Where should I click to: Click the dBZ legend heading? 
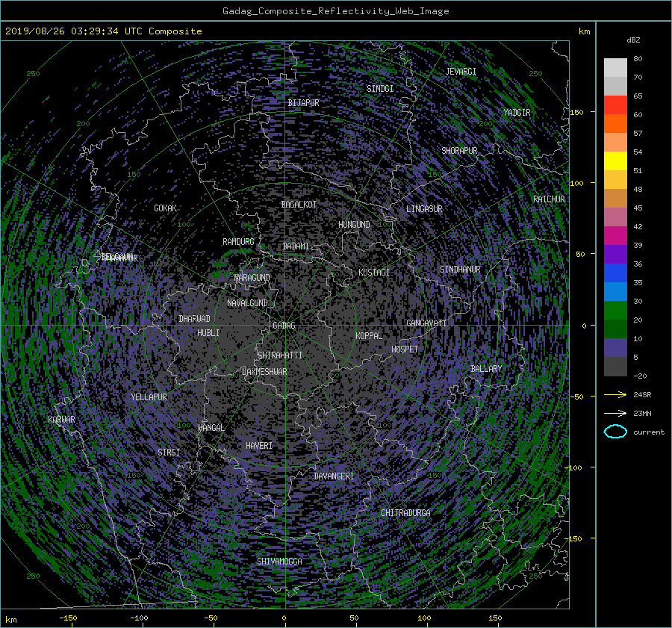pyautogui.click(x=633, y=40)
